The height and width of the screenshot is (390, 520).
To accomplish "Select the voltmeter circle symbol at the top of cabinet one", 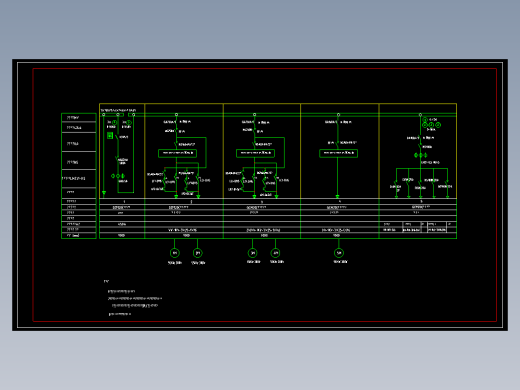I will tap(114, 123).
